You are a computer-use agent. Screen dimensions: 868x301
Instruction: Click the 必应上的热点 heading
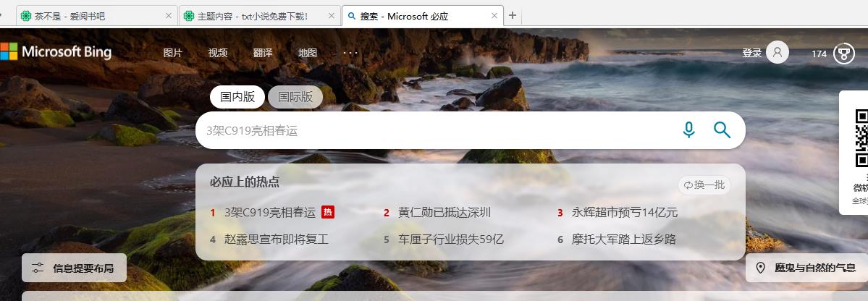(x=244, y=182)
